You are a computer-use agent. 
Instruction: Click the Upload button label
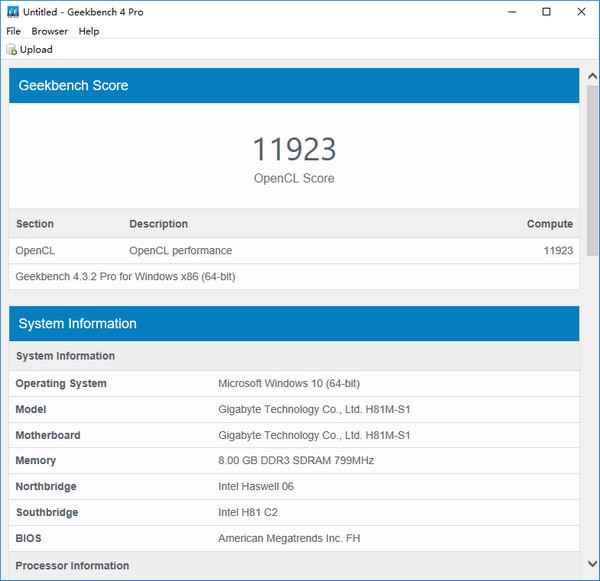[36, 50]
